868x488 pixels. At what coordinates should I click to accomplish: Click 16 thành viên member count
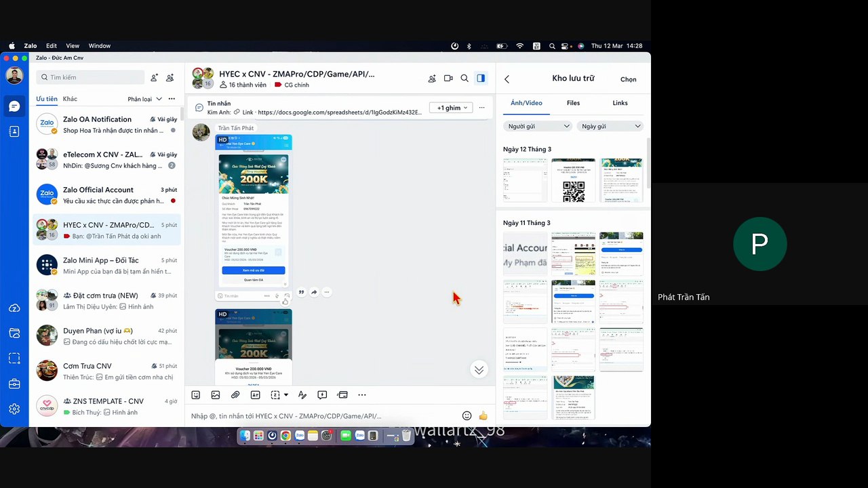[243, 85]
